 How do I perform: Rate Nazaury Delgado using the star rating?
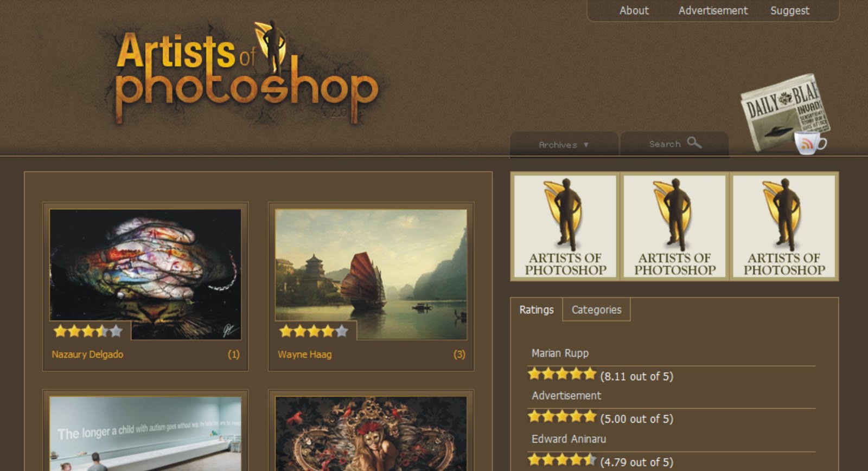(x=88, y=331)
